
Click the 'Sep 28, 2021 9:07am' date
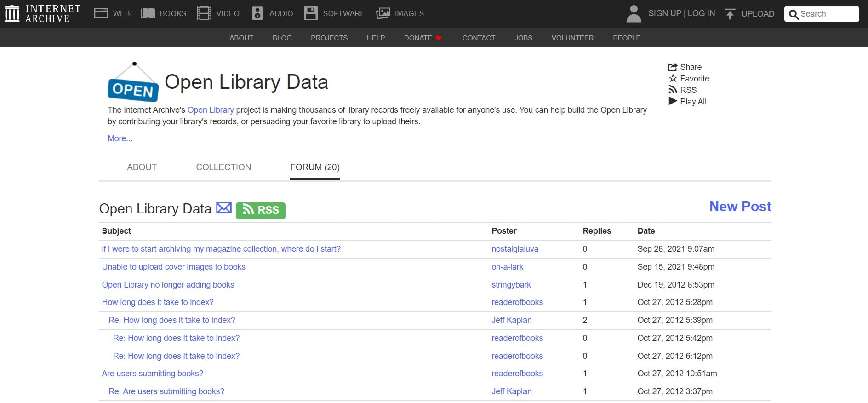tap(676, 249)
